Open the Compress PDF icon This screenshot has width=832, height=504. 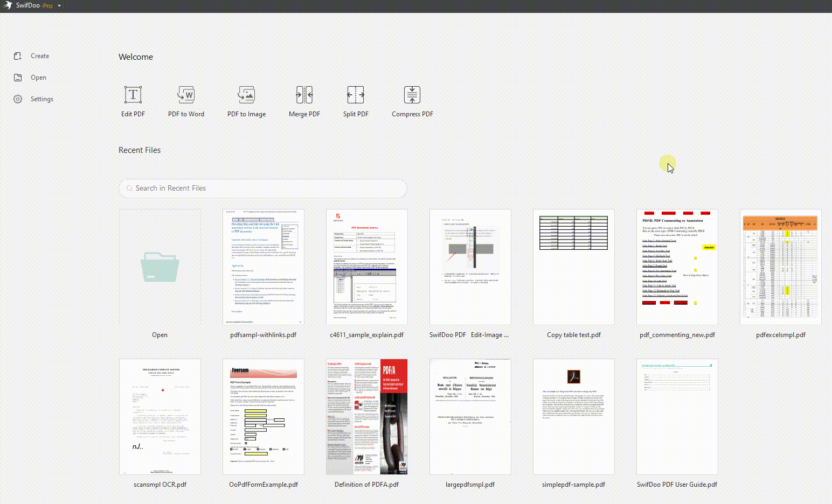click(x=412, y=95)
